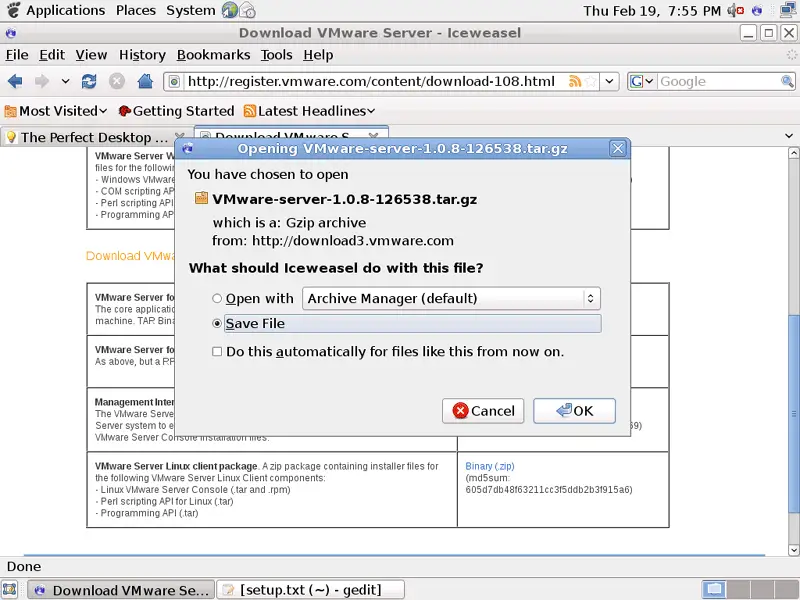Open the Bookmarks menu
This screenshot has height=600, width=800.
[x=213, y=55]
